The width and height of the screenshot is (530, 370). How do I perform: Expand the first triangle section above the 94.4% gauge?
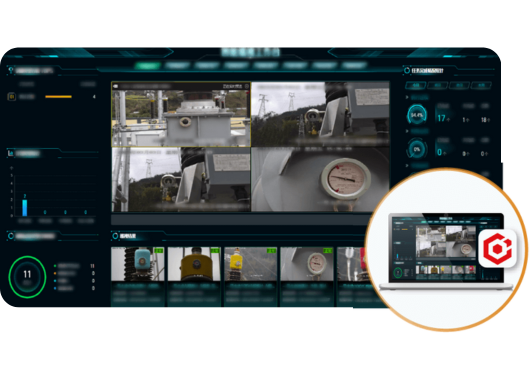407,97
